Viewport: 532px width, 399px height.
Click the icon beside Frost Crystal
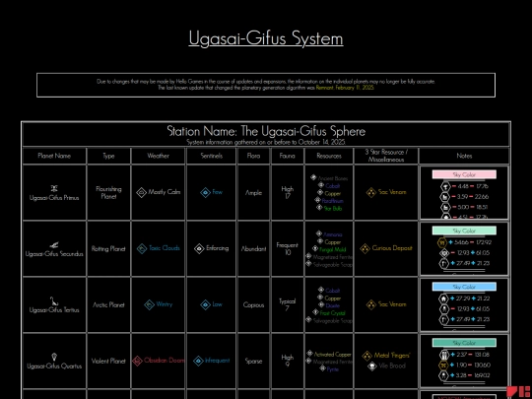[x=315, y=312]
